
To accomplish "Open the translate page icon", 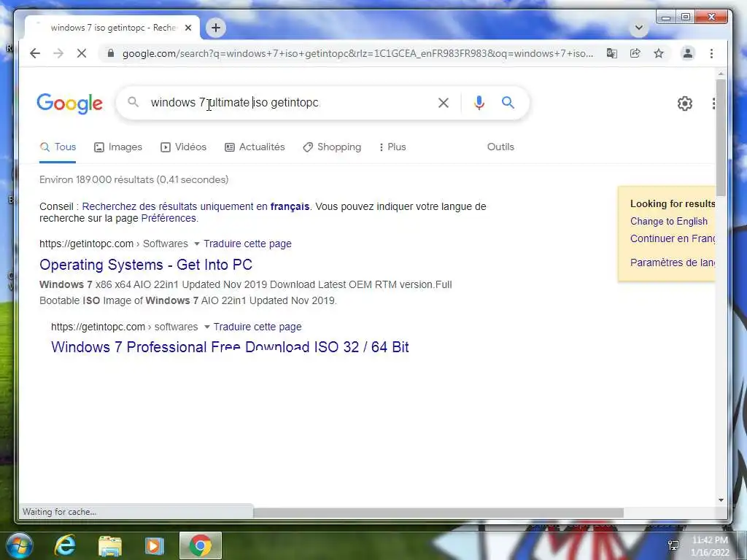I will click(x=612, y=53).
